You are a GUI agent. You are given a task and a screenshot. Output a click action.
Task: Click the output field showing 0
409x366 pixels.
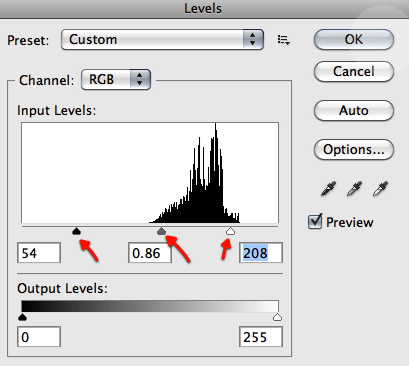39,337
